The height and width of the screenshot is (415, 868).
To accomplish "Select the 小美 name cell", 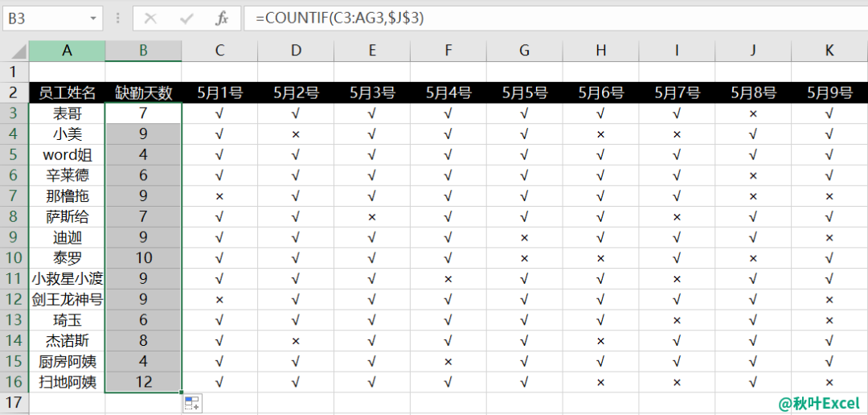I will tap(67, 134).
